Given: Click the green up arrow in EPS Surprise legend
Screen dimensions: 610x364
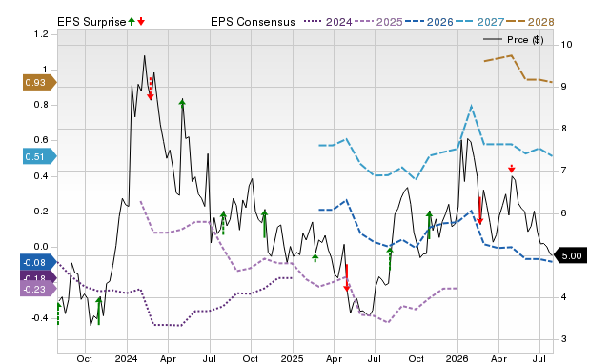Looking at the screenshot, I should tap(132, 21).
